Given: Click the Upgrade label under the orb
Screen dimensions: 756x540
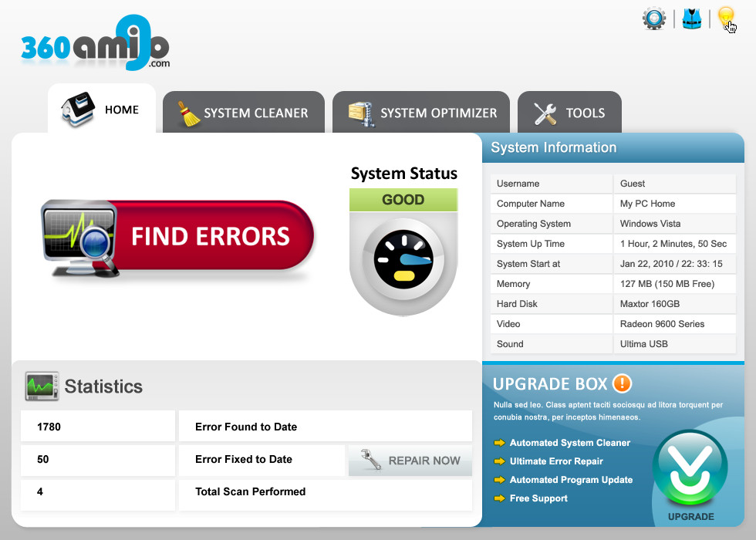Looking at the screenshot, I should [x=691, y=516].
